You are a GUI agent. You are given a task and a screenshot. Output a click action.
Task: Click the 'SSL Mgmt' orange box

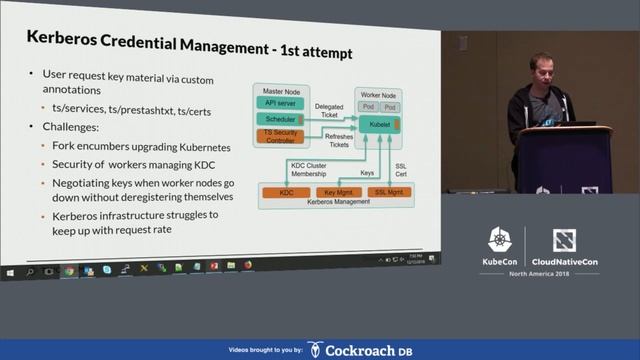pos(389,192)
